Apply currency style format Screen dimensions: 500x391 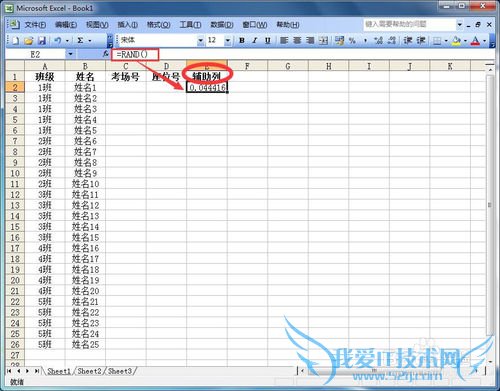[339, 41]
